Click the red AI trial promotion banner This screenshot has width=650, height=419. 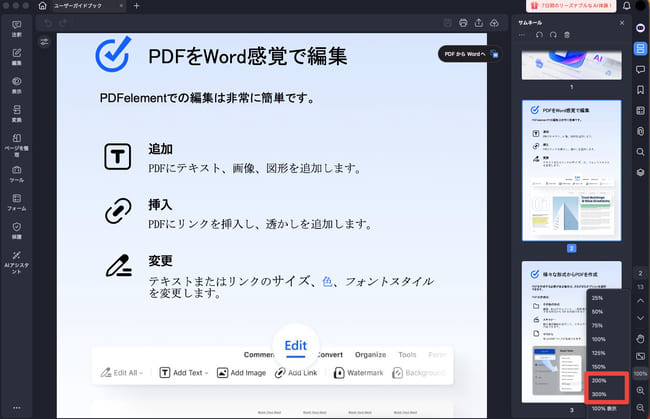pyautogui.click(x=571, y=6)
